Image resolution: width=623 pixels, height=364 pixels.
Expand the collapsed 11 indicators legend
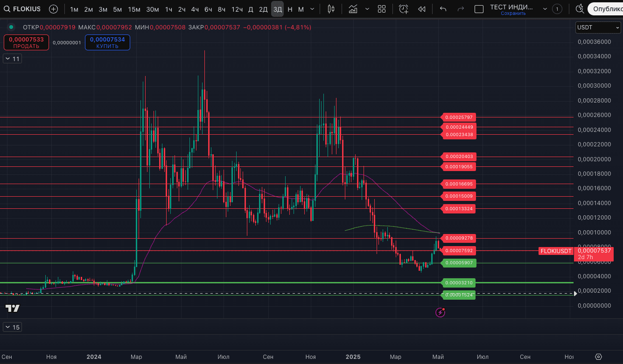13,59
